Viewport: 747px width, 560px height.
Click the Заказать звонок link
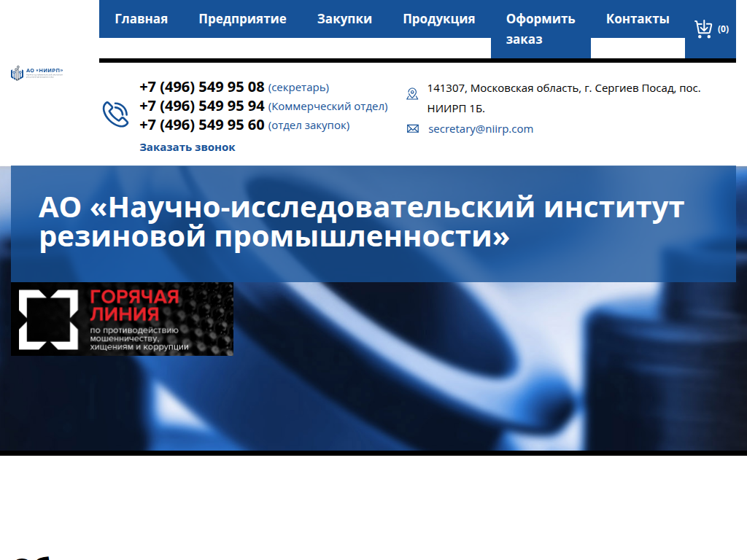tap(187, 147)
